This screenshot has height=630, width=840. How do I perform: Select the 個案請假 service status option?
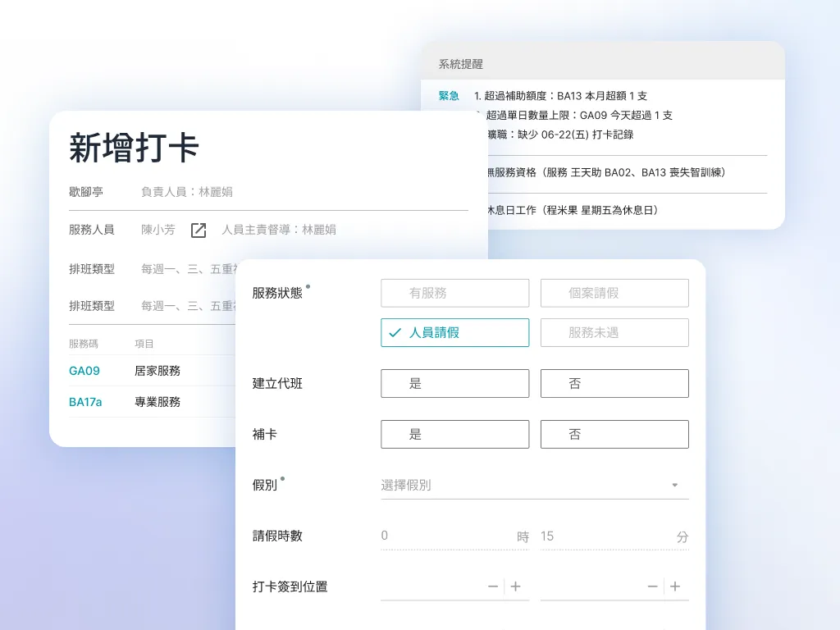point(614,293)
